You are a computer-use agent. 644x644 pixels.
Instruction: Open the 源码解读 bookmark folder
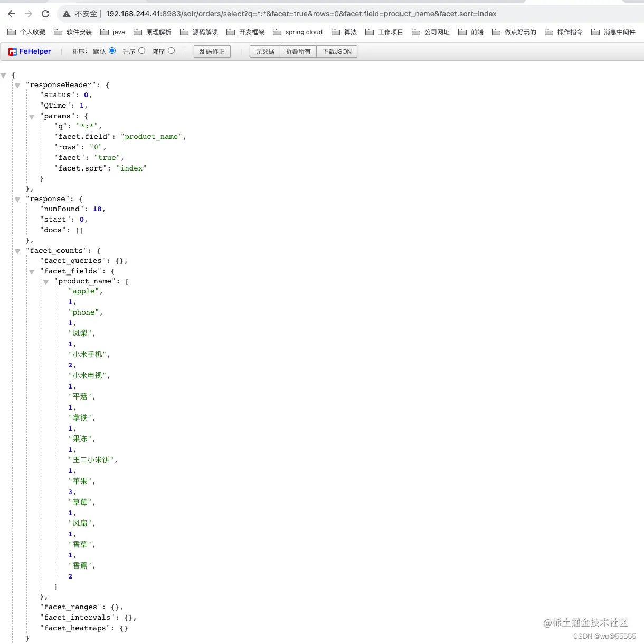click(199, 32)
